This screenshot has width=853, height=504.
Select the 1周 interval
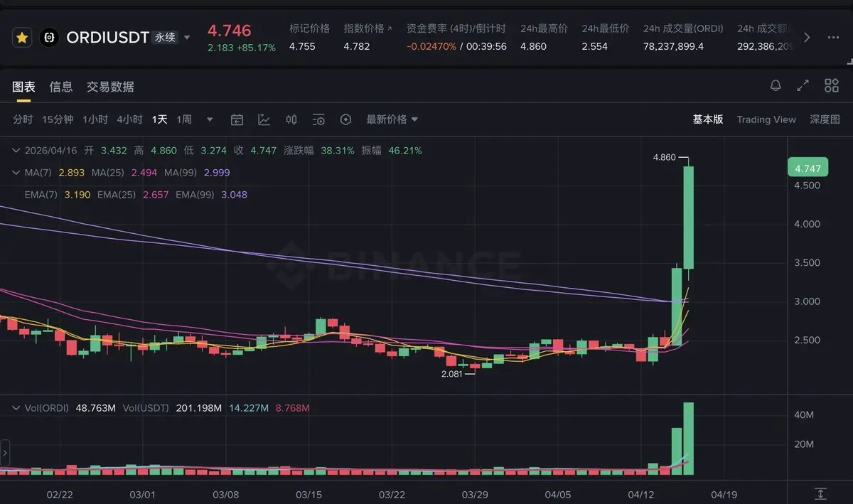184,119
